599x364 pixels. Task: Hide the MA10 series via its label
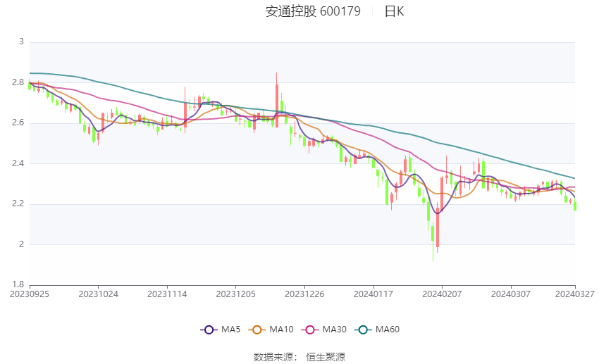(282, 330)
